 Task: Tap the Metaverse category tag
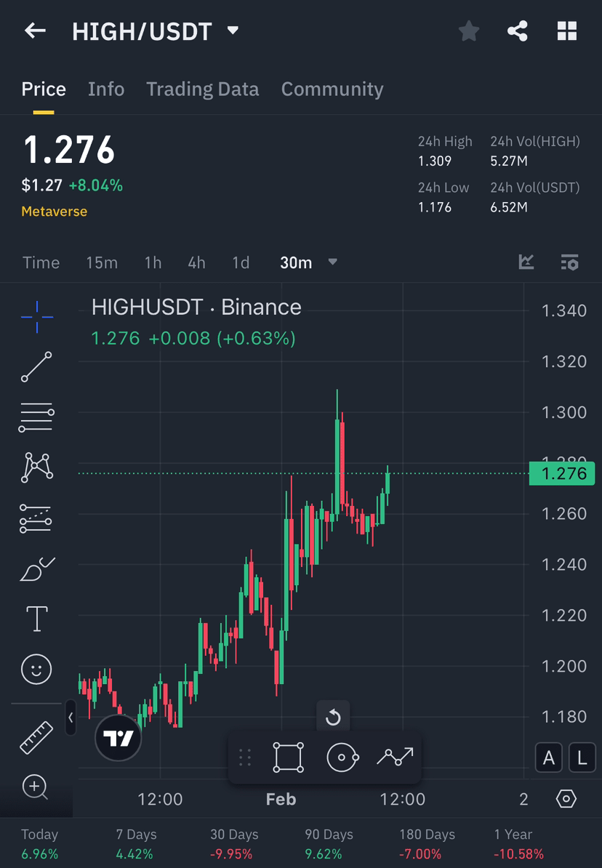click(x=55, y=212)
